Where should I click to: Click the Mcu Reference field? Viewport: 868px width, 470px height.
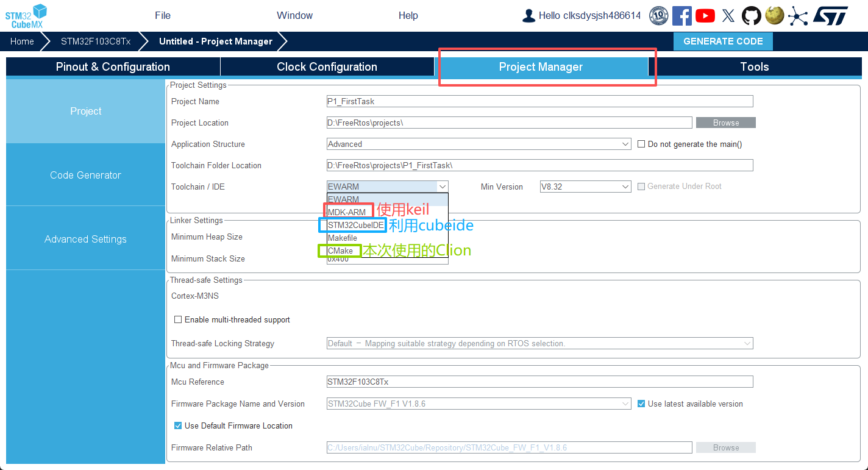click(540, 382)
